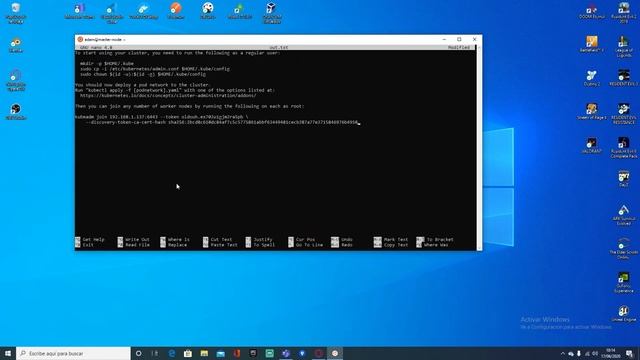The width and height of the screenshot is (640, 360).
Task: Click the taskbar search box
Action: point(73,353)
